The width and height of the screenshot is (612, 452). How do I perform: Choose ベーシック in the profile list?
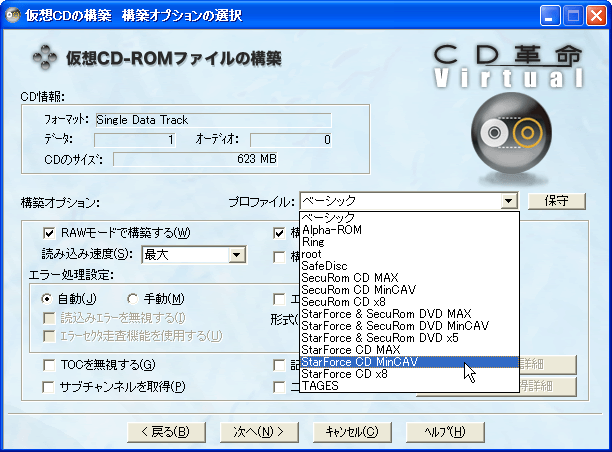click(x=409, y=218)
